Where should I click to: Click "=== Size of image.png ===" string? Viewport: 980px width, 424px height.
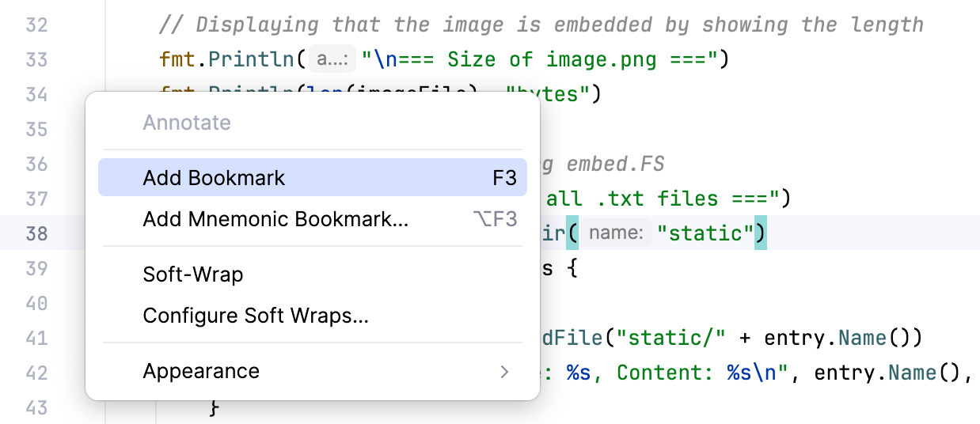(x=539, y=59)
